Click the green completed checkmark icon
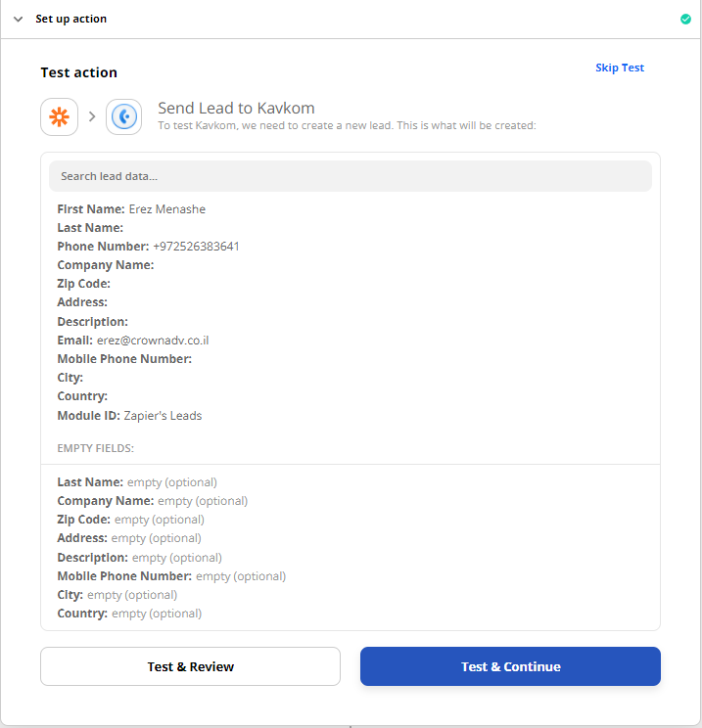Screen dimensions: 702x728 coord(685,19)
